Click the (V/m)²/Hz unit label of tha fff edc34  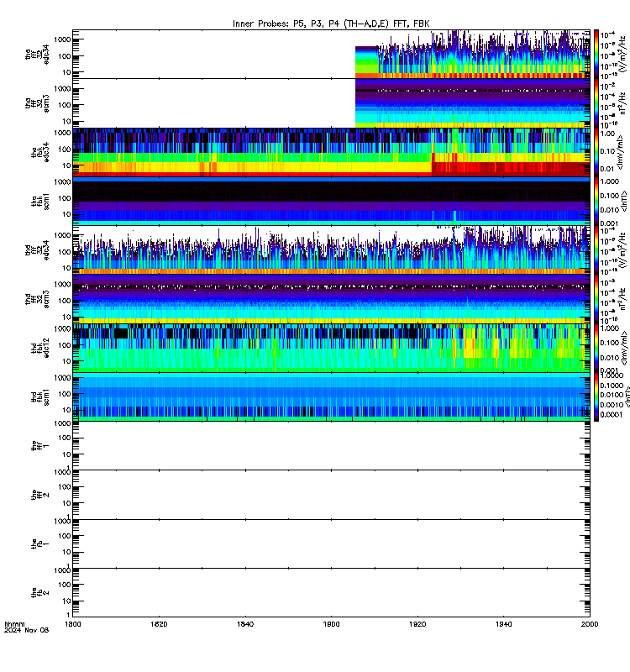622,54
